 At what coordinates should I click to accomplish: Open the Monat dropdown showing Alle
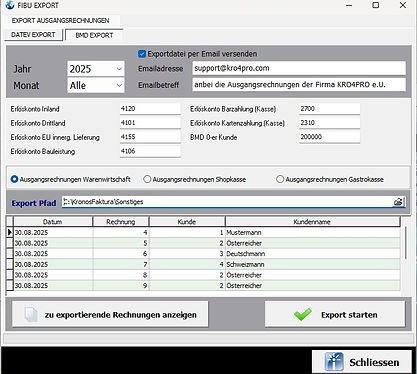(96, 85)
